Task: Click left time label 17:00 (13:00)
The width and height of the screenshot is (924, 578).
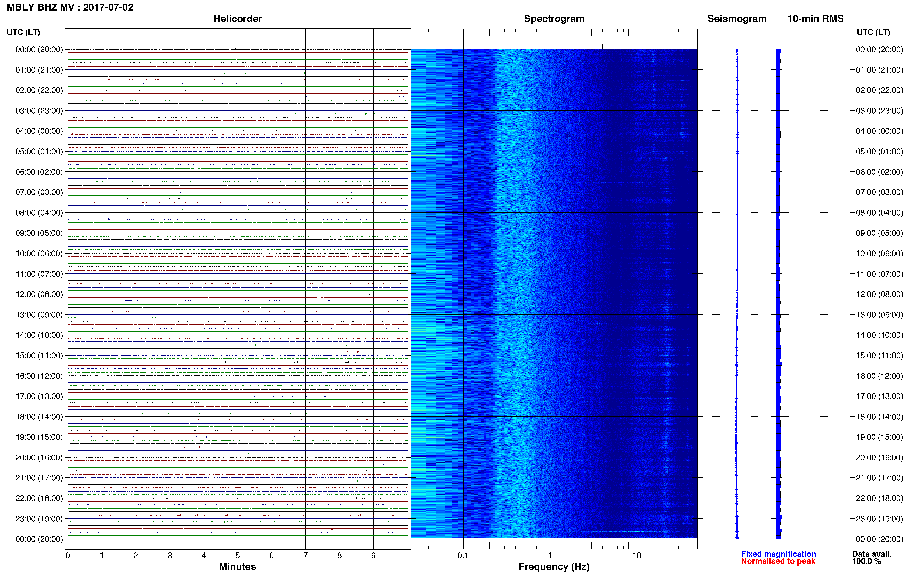Action: (39, 396)
